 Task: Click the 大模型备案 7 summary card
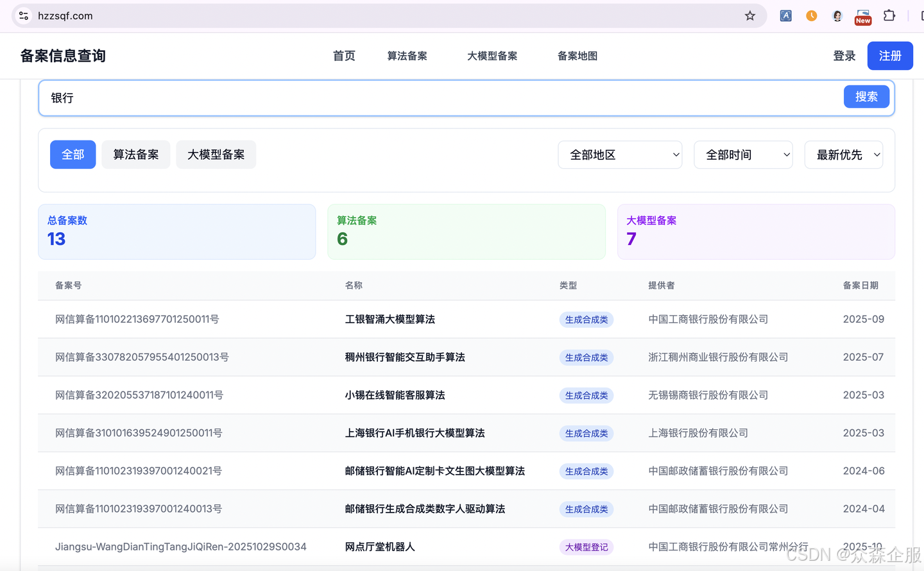pos(756,232)
